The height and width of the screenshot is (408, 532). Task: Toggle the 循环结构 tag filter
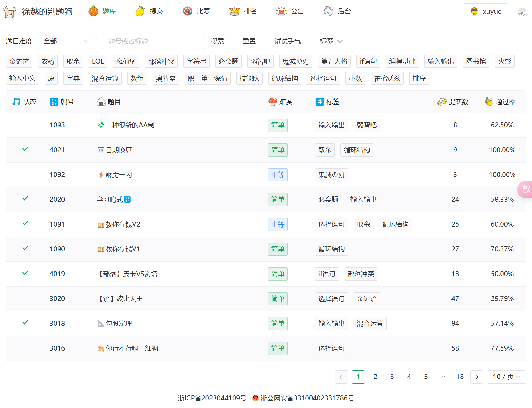284,78
